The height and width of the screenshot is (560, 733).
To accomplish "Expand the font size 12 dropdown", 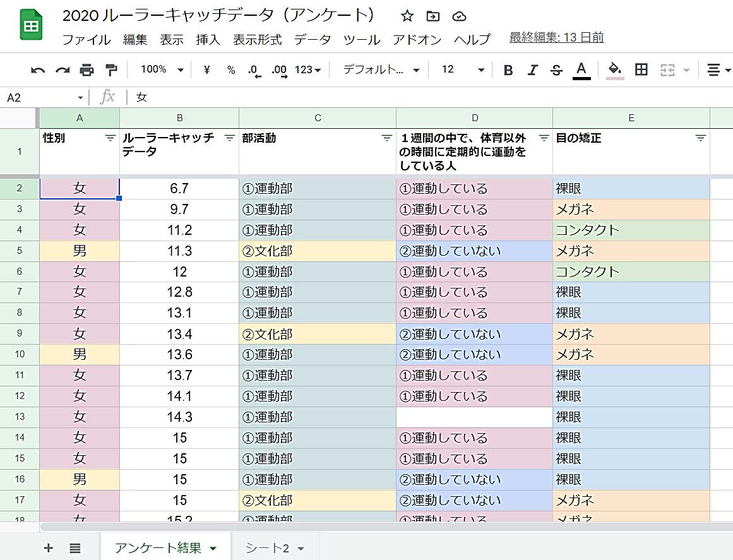I will pos(463,70).
